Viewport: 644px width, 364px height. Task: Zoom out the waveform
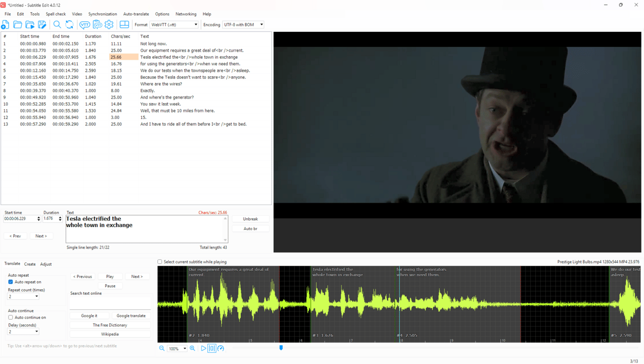(162, 349)
